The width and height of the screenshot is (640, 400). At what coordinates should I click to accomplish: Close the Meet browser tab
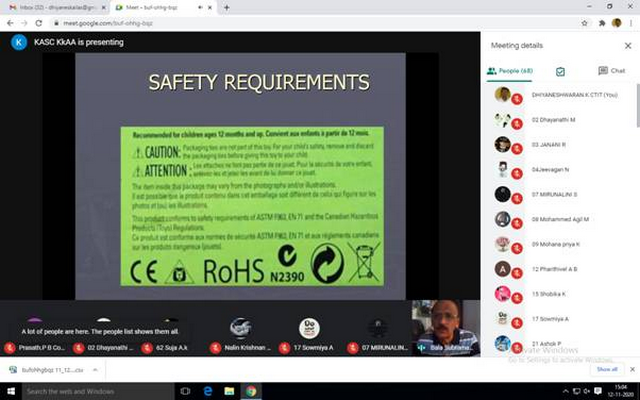tap(210, 7)
